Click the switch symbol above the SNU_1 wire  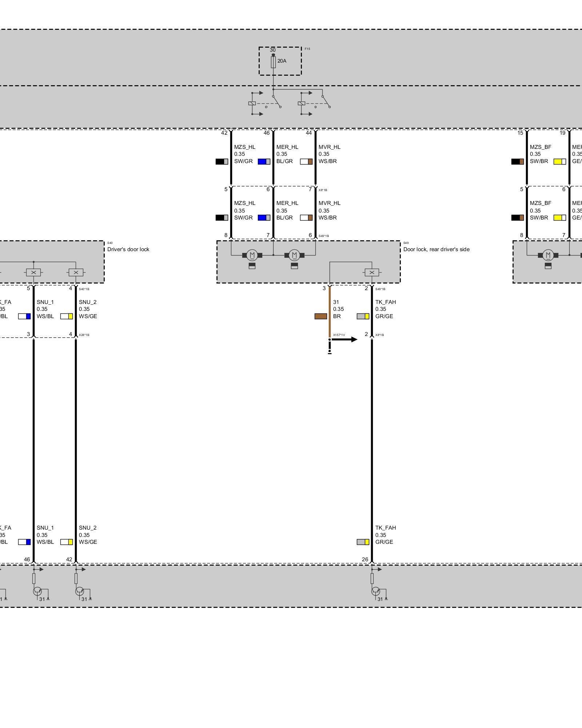[x=33, y=272]
